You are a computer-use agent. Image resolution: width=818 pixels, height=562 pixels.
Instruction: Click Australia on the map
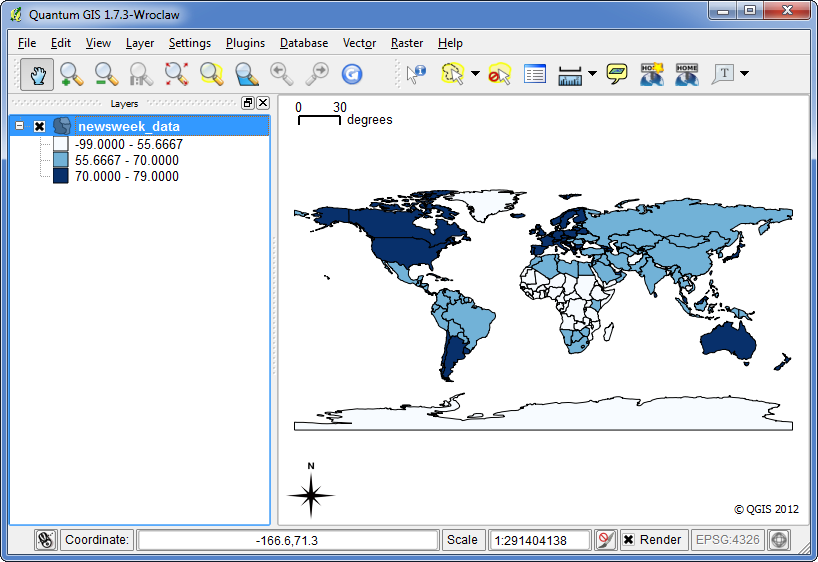728,342
